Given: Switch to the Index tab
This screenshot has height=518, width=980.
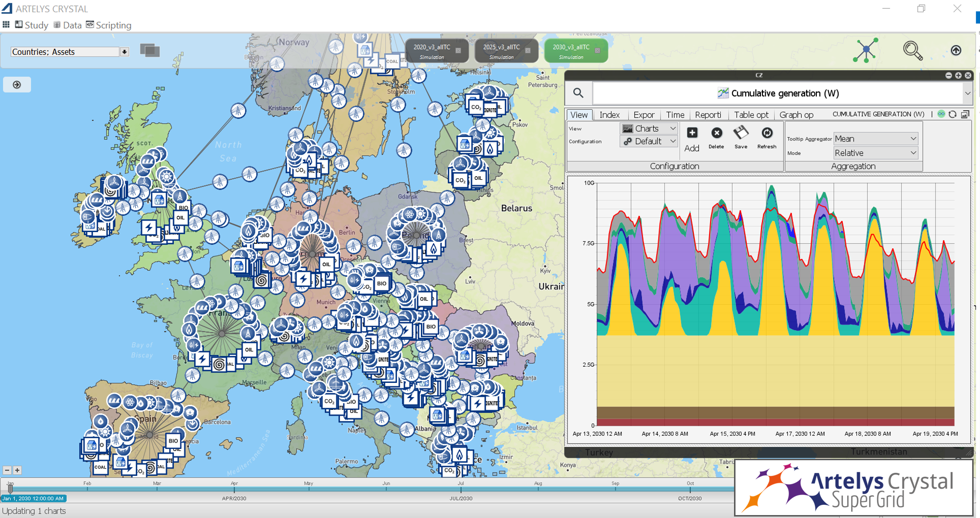Looking at the screenshot, I should [x=610, y=115].
